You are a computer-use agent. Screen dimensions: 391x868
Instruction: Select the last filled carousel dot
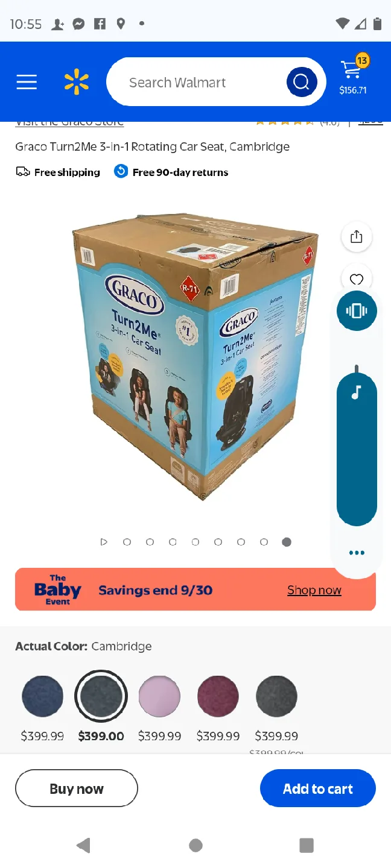click(287, 542)
